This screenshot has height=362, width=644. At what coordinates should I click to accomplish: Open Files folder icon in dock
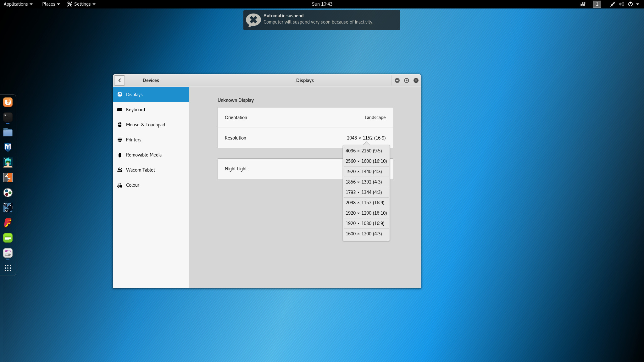pyautogui.click(x=8, y=132)
